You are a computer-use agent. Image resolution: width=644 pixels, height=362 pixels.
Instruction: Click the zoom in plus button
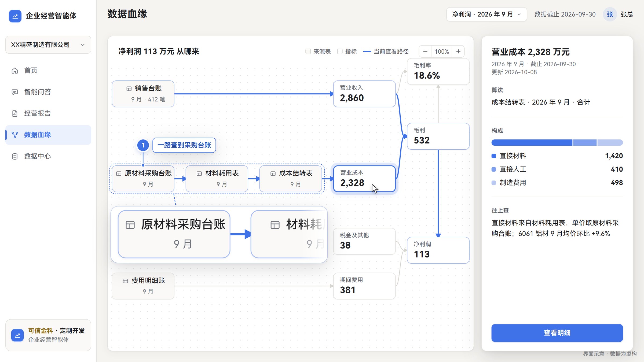coord(458,51)
